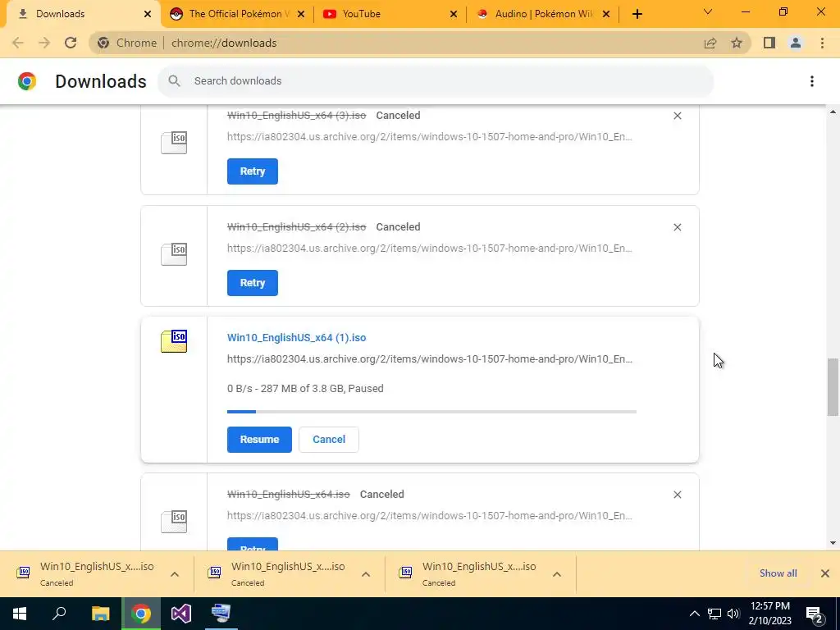Resume the paused Win10 ISO download
Viewport: 840px width, 630px height.
(259, 440)
